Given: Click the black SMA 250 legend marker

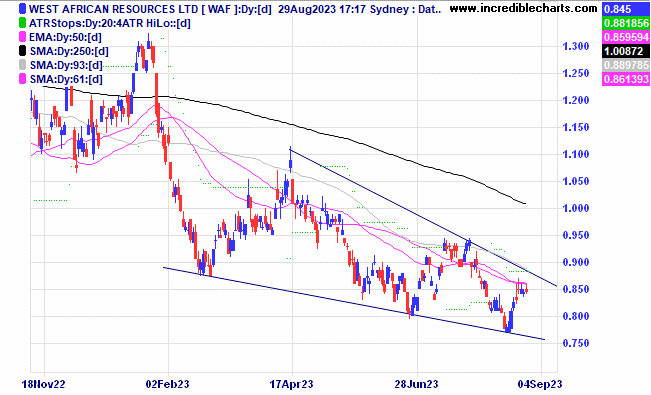Looking at the screenshot, I should 23,52.
